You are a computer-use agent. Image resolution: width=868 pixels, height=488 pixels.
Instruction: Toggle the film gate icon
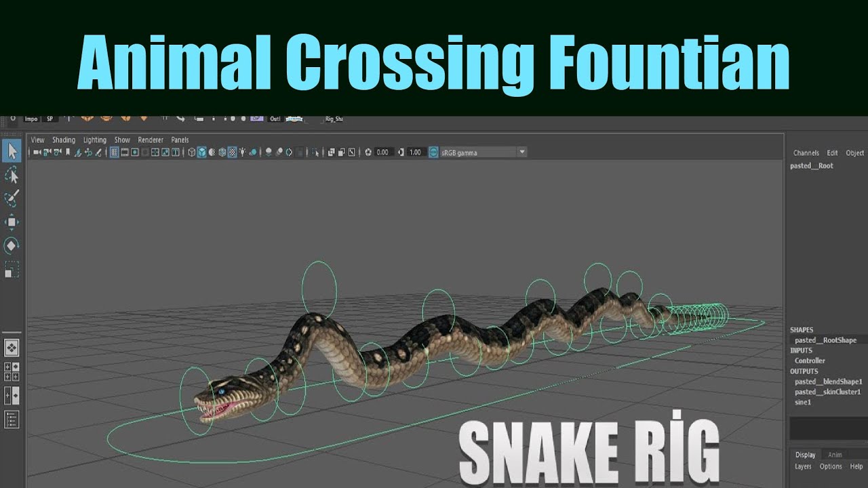coord(125,152)
